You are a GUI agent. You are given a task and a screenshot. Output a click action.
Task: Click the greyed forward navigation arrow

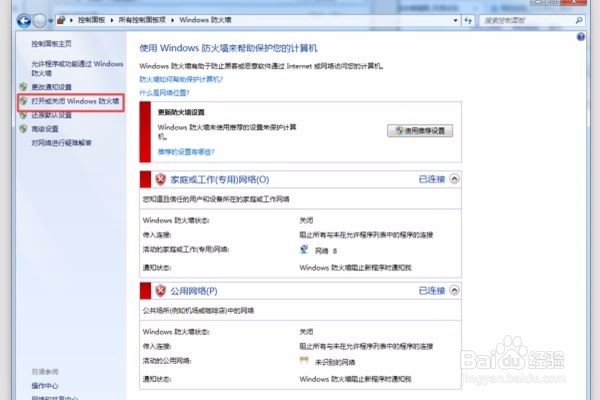pyautogui.click(x=39, y=20)
